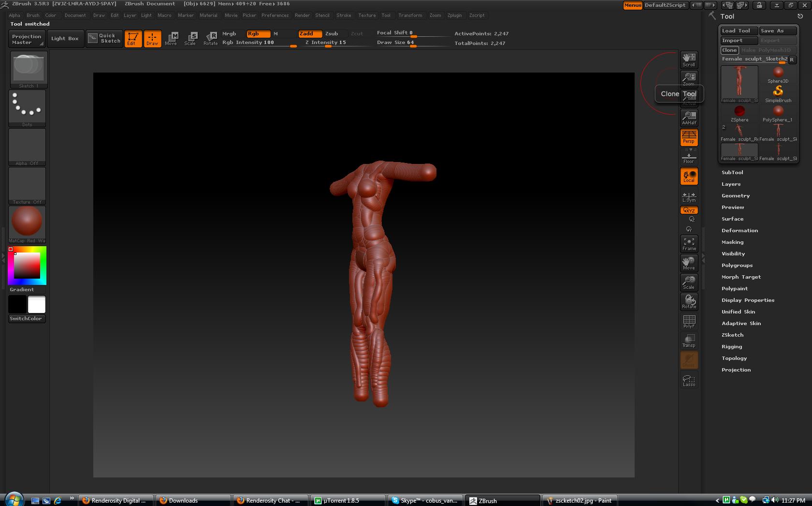Expand the Polygroups subpalette

[737, 265]
